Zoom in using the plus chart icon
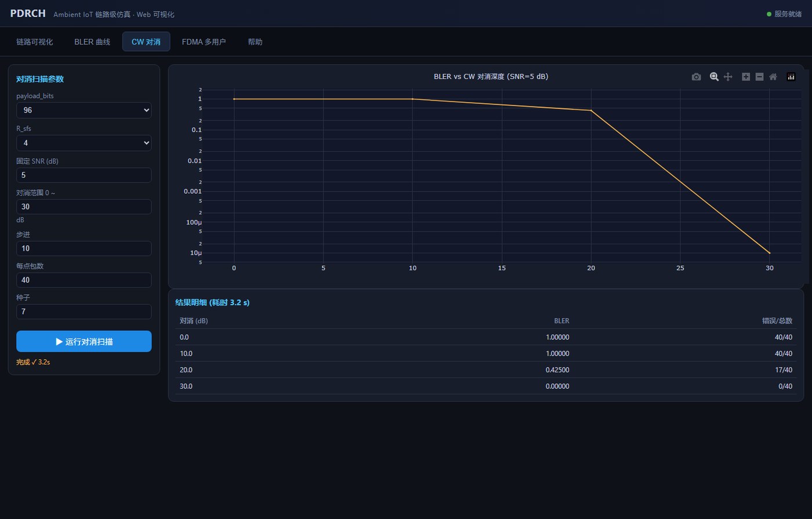812x519 pixels. [746, 77]
